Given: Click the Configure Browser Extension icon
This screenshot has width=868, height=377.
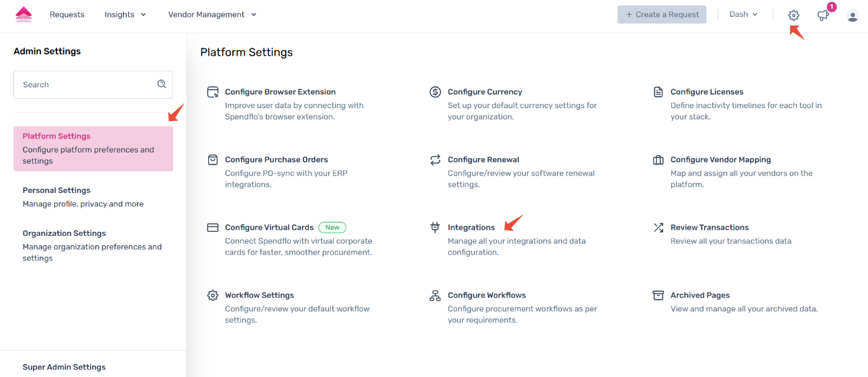Looking at the screenshot, I should point(213,92).
